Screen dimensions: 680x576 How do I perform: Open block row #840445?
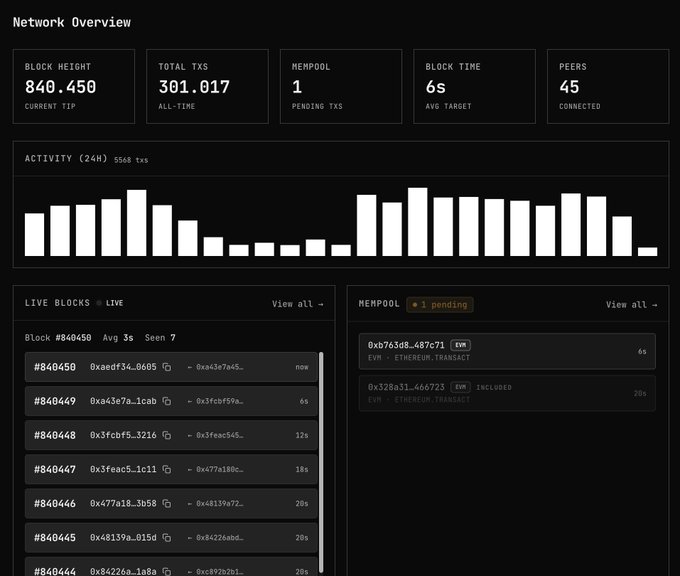tap(171, 538)
